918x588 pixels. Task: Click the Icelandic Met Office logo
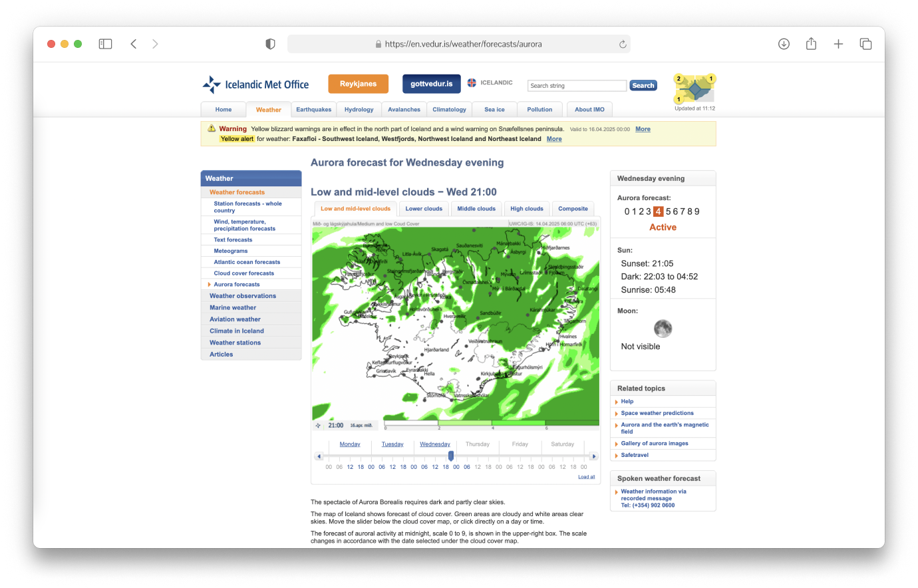click(x=255, y=84)
